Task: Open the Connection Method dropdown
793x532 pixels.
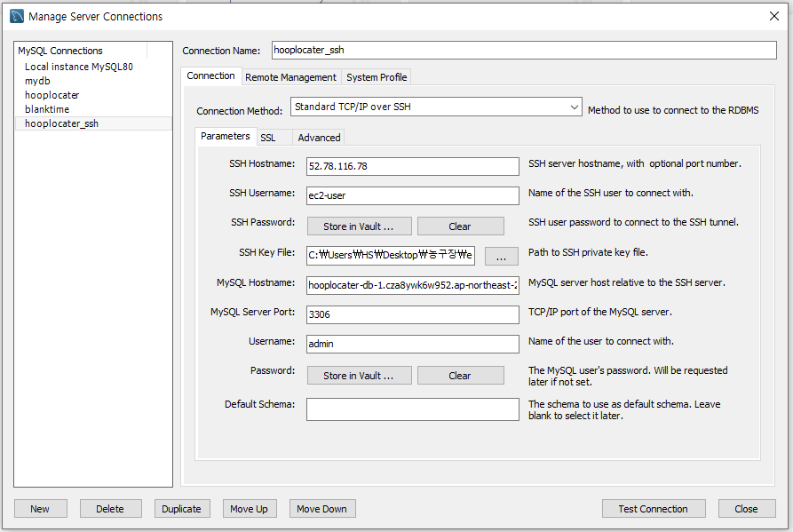Action: (436, 107)
